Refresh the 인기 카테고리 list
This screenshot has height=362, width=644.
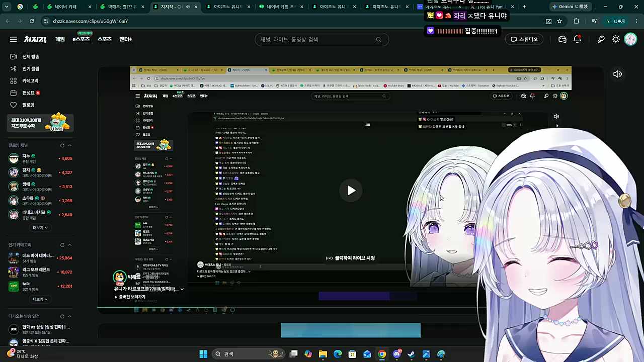click(x=62, y=245)
